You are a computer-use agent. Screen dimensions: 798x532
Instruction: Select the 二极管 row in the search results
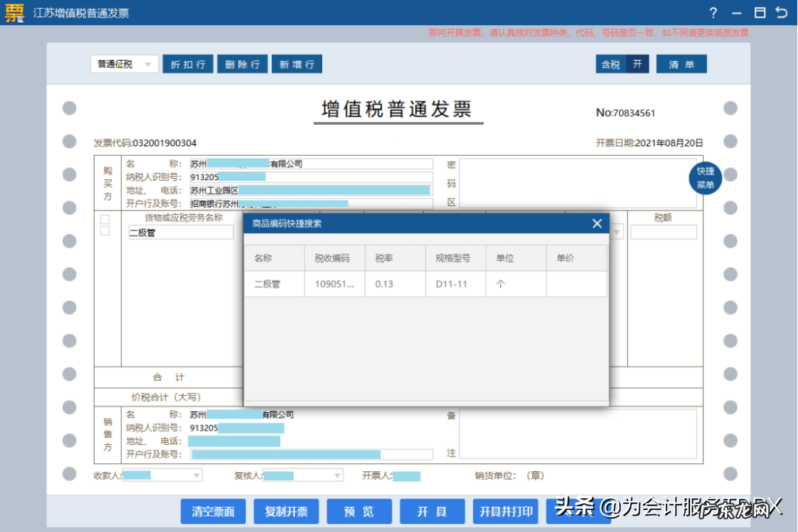[273, 283]
